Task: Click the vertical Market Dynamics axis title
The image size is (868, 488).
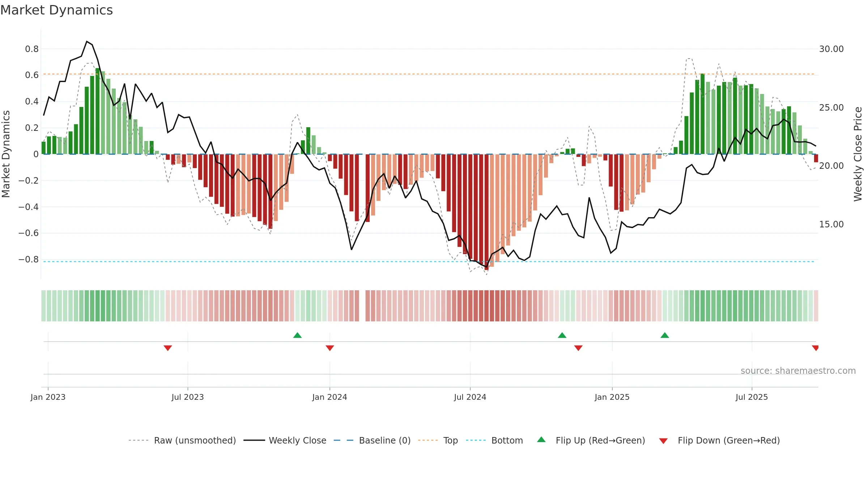Action: pos(6,154)
